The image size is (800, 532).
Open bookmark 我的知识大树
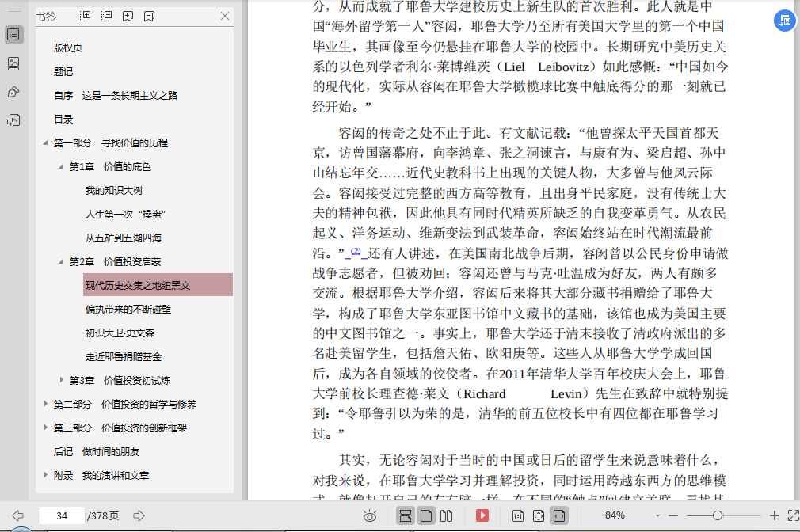coord(114,191)
